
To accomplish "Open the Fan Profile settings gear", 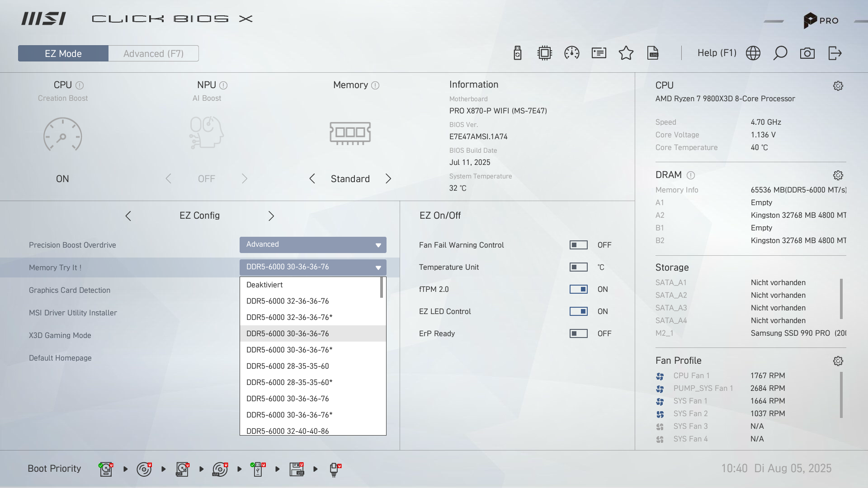I will (x=838, y=361).
